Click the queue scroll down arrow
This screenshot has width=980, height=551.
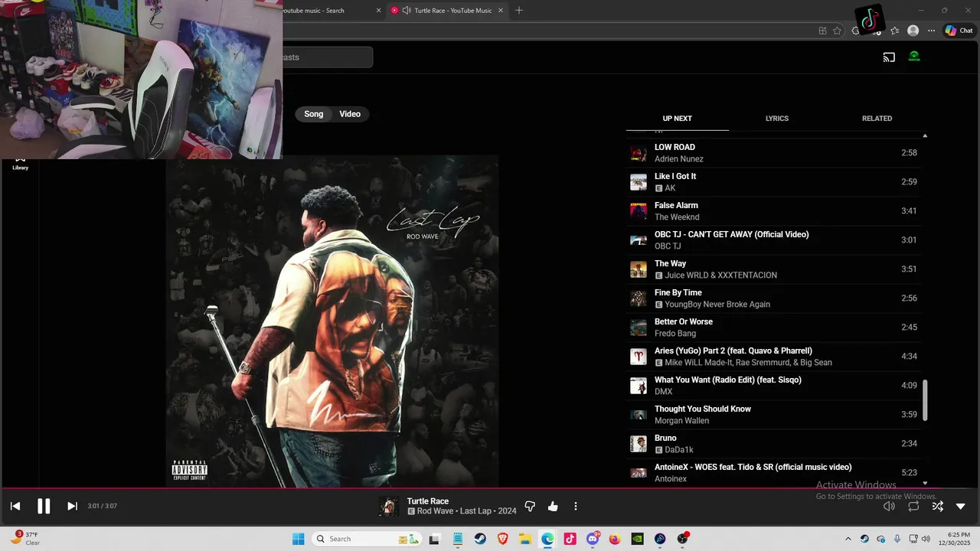tap(925, 483)
